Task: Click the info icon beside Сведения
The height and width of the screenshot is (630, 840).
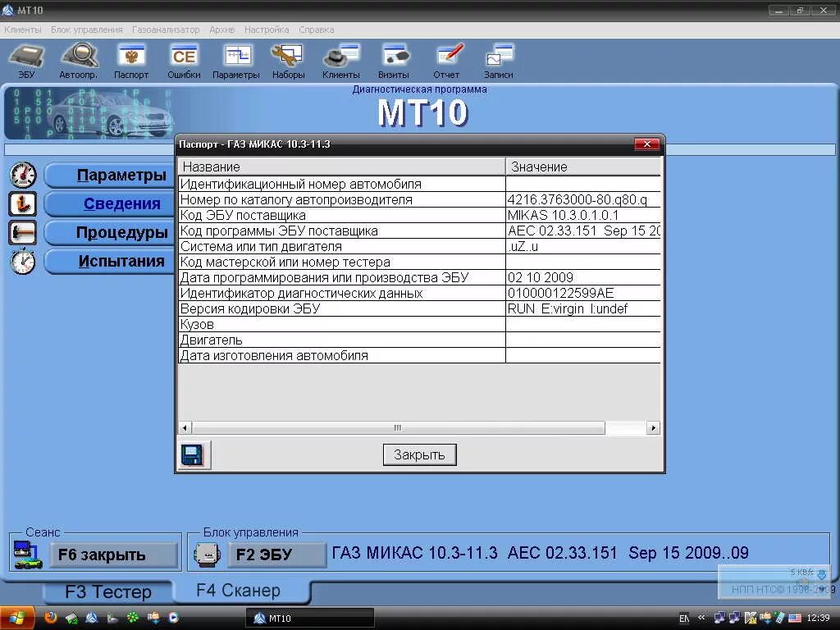Action: pos(23,204)
